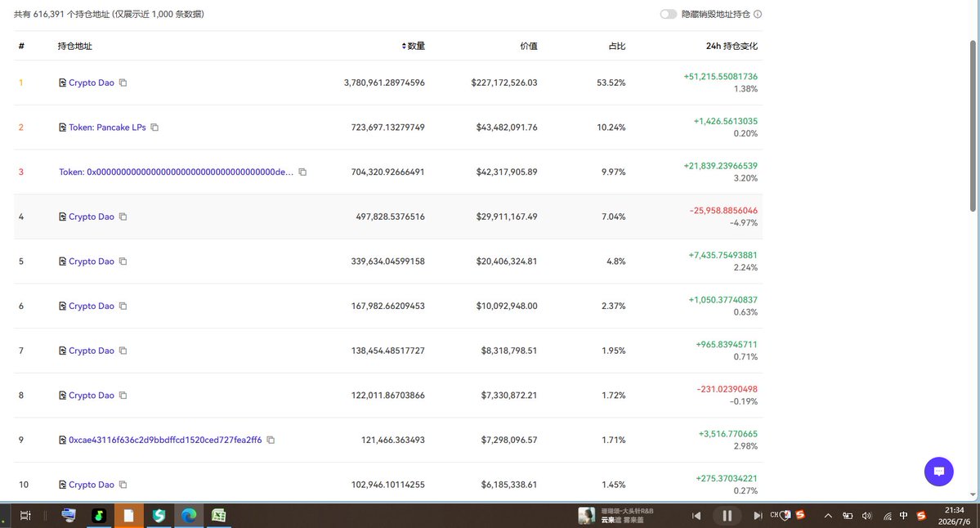Screen dimensions: 980x528
Task: Copy the address of rank 1 Crypto Dao
Action: click(123, 83)
